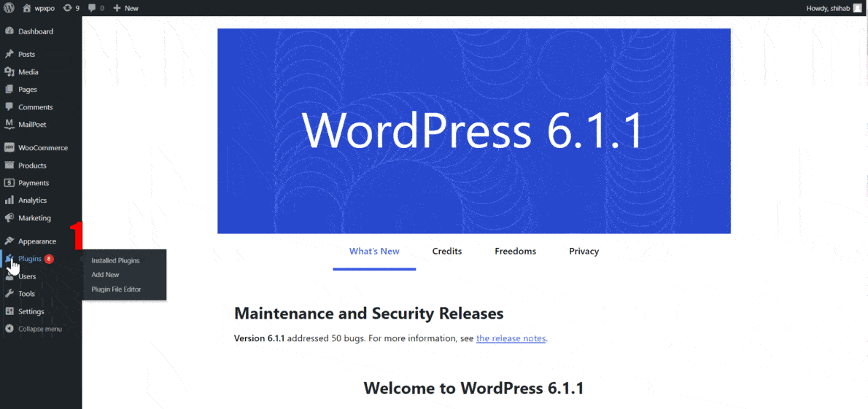
Task: Click the WordPress logo in admin bar
Action: click(9, 8)
